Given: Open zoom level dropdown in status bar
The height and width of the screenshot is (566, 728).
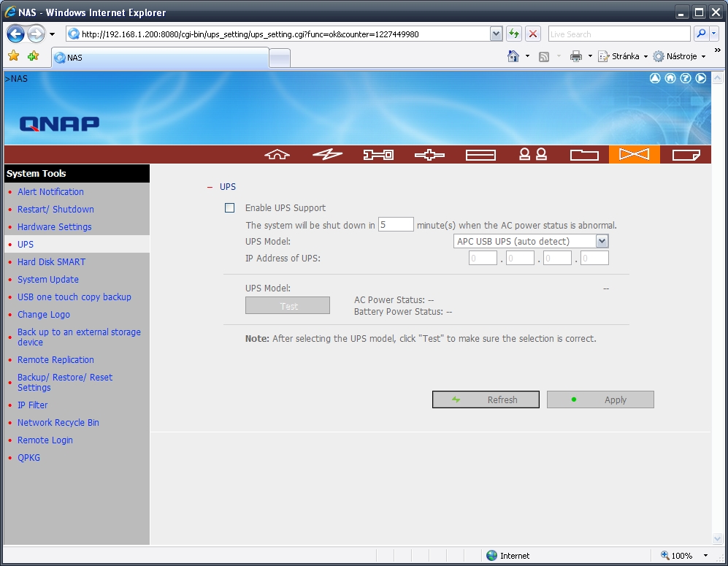Looking at the screenshot, I should click(705, 555).
